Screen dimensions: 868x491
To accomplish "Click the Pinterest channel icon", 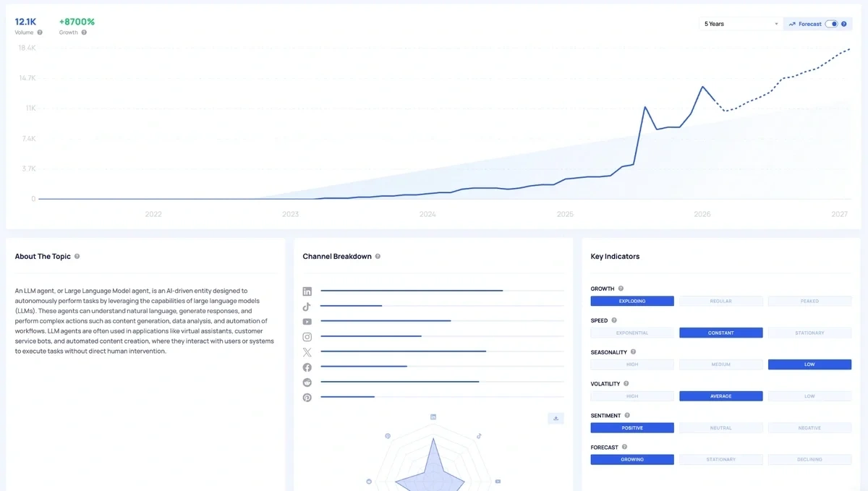I will point(307,398).
